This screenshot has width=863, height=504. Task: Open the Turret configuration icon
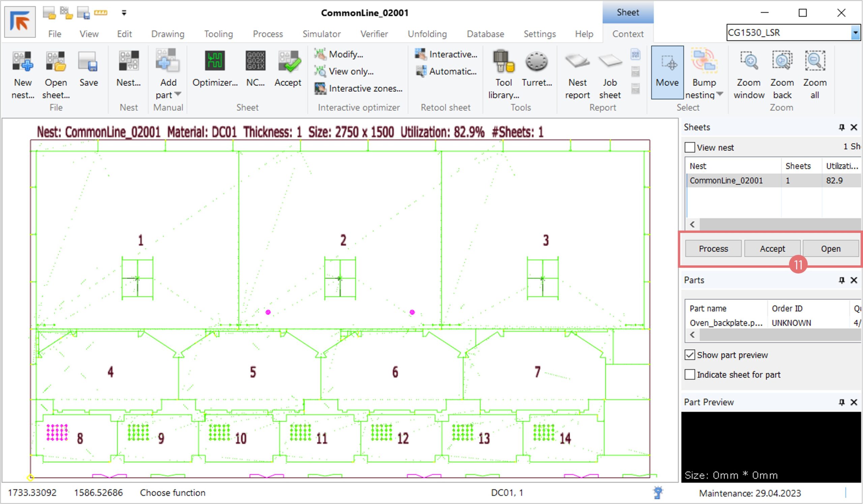(x=537, y=62)
